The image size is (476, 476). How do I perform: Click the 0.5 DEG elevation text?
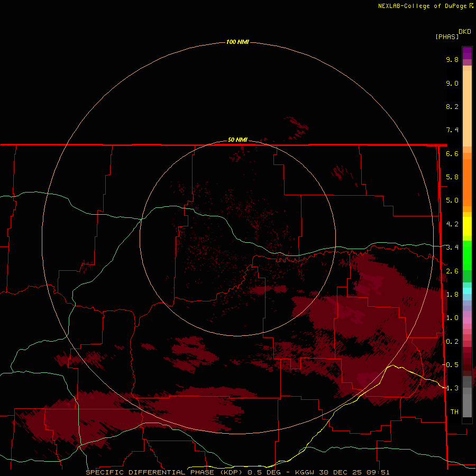[264, 472]
